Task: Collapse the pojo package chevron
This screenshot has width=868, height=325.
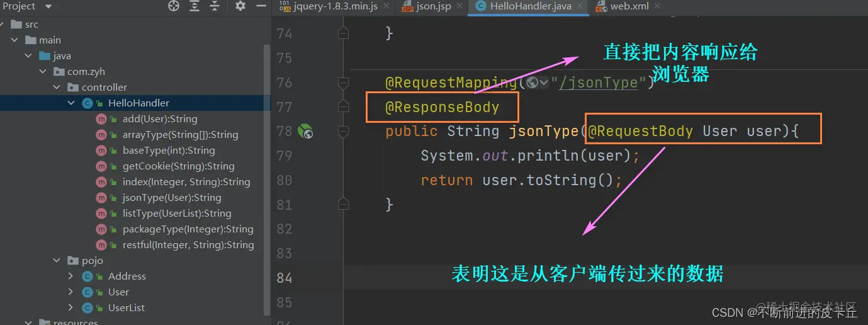Action: [57, 260]
